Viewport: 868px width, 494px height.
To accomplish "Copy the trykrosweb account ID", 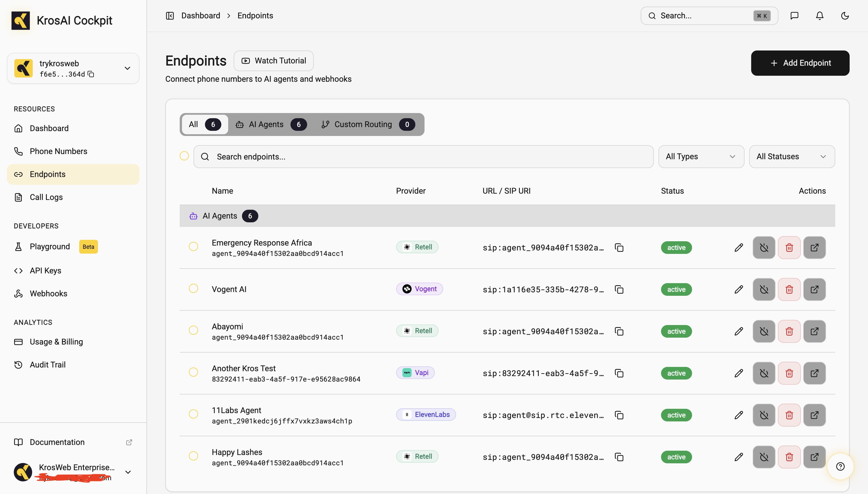I will click(x=91, y=74).
